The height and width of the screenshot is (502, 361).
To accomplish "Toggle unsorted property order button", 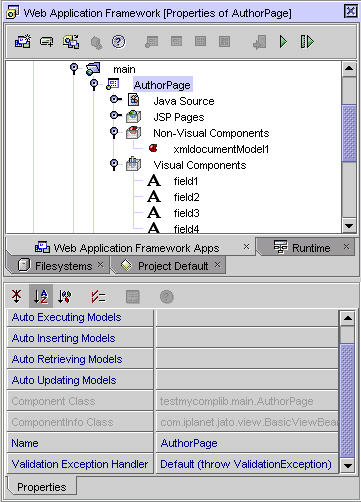I will [17, 296].
